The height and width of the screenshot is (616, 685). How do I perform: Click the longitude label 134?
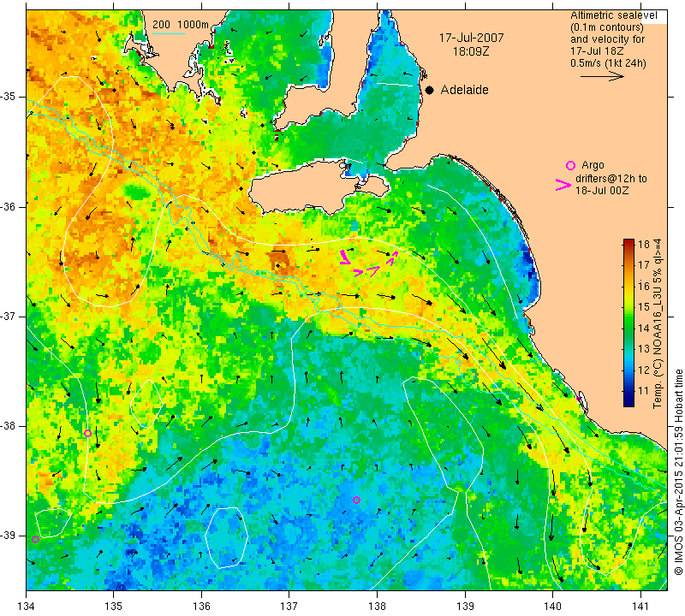pyautogui.click(x=27, y=606)
